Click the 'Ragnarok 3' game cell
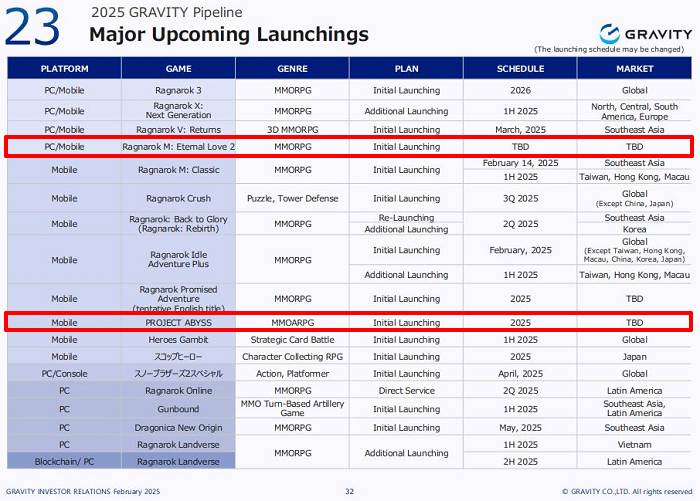Viewport: 700px width, 501px height. 179,90
